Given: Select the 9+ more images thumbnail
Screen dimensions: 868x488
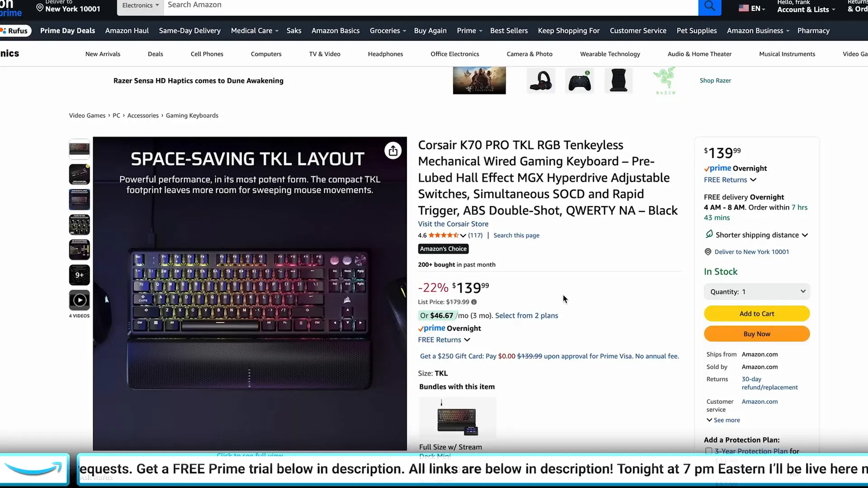Looking at the screenshot, I should (79, 275).
